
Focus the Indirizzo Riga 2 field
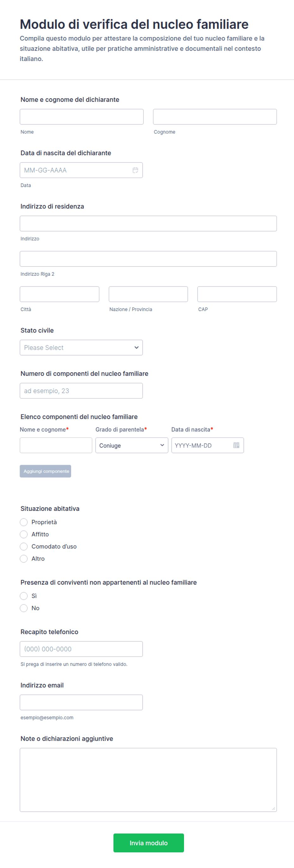(x=148, y=259)
